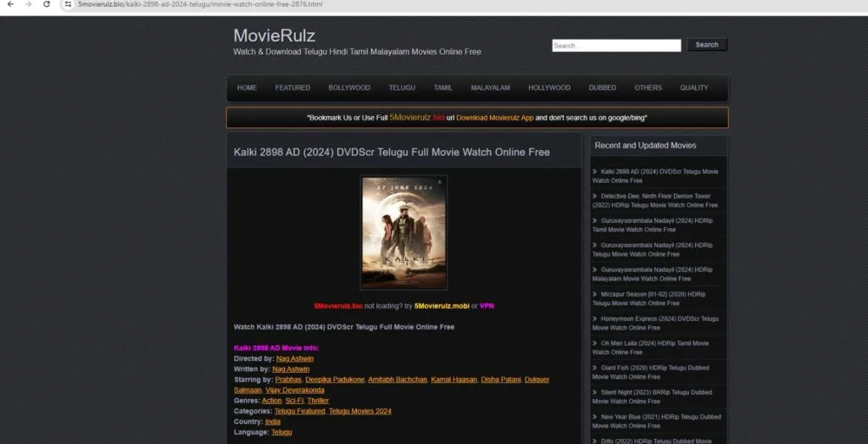Open site information icon in address bar

point(68,4)
